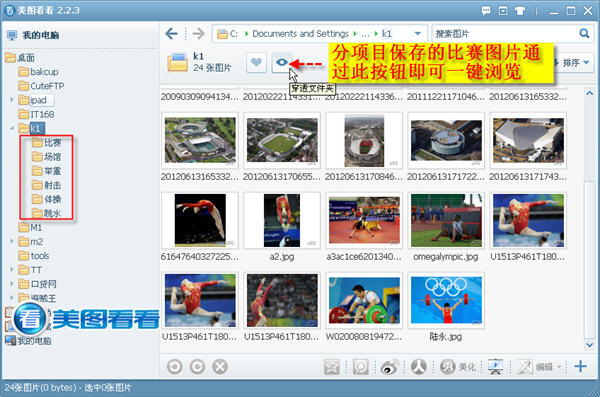Go back with the left arrow
Viewport: 600px width, 397px height.
click(171, 34)
